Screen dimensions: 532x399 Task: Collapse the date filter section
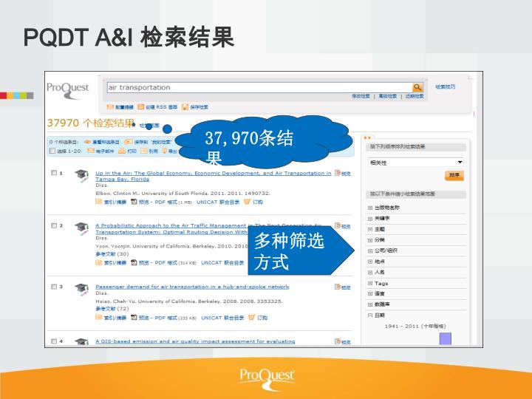coord(370,316)
